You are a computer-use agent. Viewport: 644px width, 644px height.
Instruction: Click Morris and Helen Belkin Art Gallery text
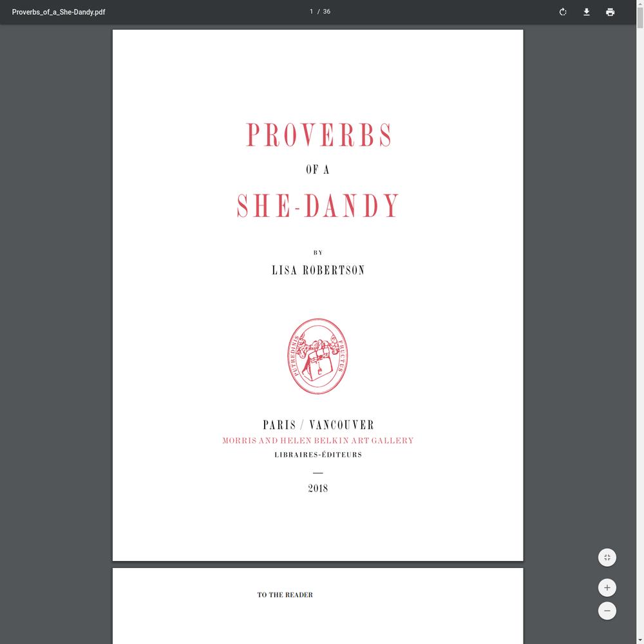click(318, 440)
